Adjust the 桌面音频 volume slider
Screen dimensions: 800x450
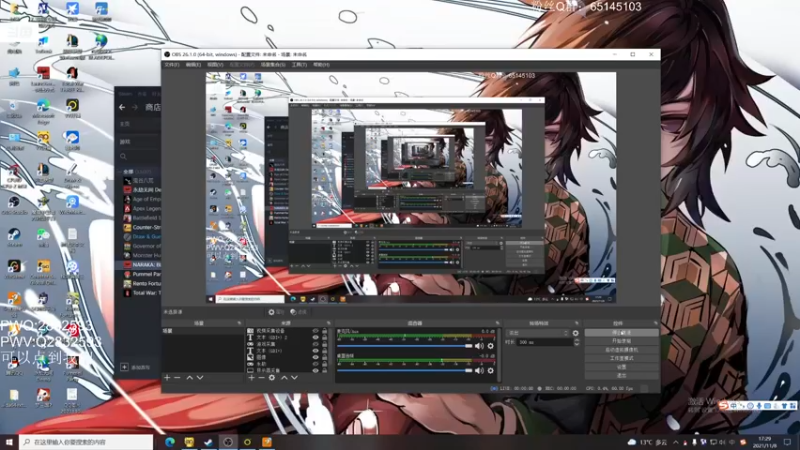tap(405, 370)
